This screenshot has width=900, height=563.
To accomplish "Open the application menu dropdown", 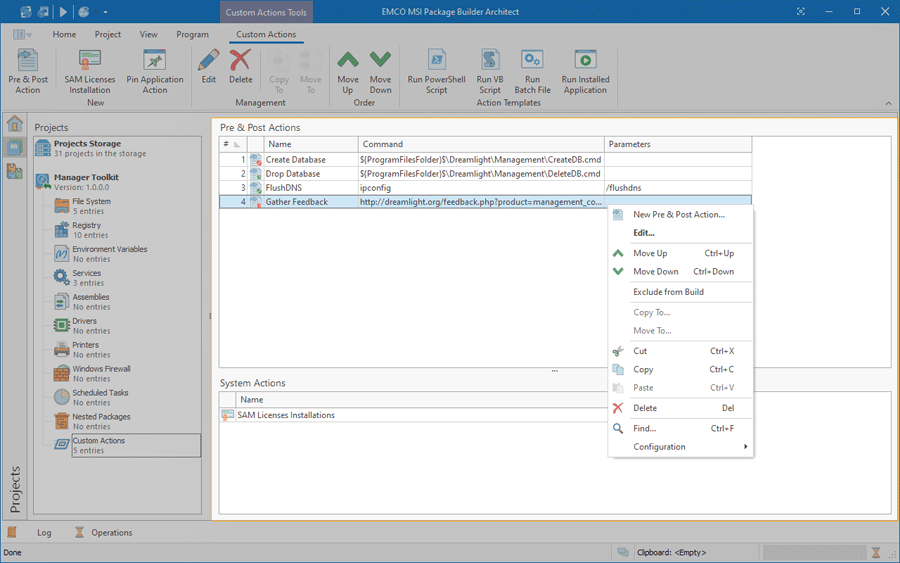I will pos(22,34).
